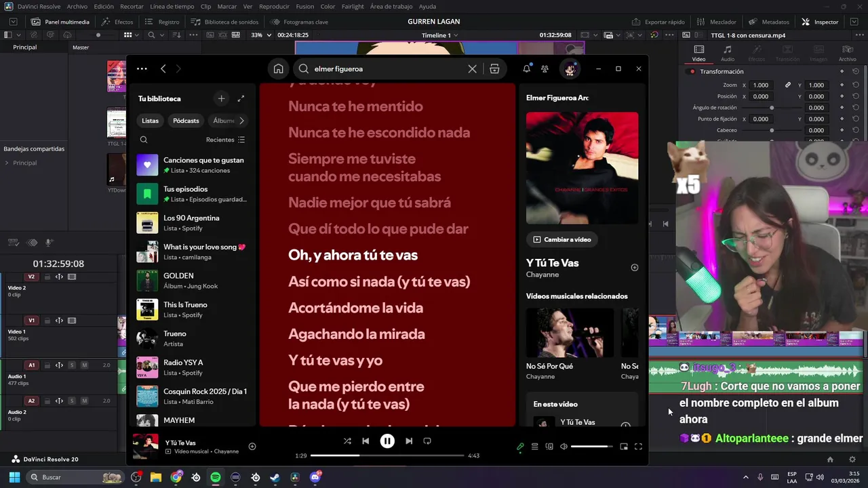Go back with the Spotify back arrow

tap(163, 68)
